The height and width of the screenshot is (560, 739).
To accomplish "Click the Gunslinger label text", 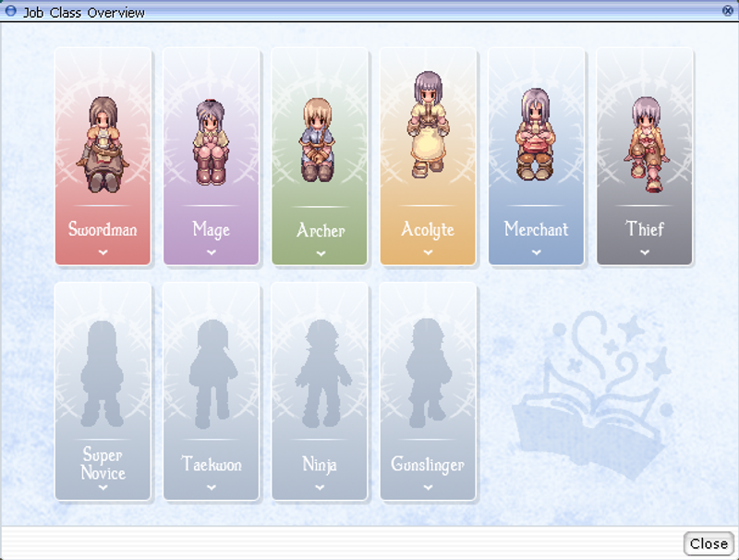I will tap(428, 465).
